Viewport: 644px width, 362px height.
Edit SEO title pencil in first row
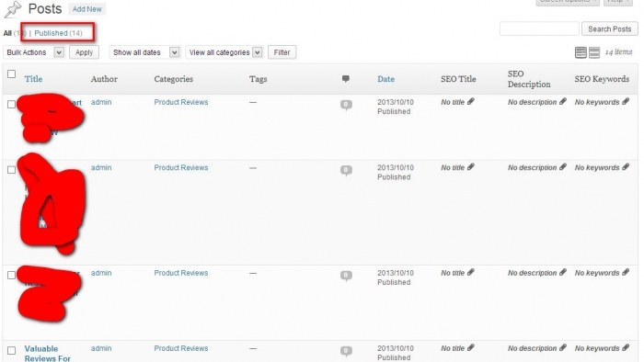pos(471,102)
